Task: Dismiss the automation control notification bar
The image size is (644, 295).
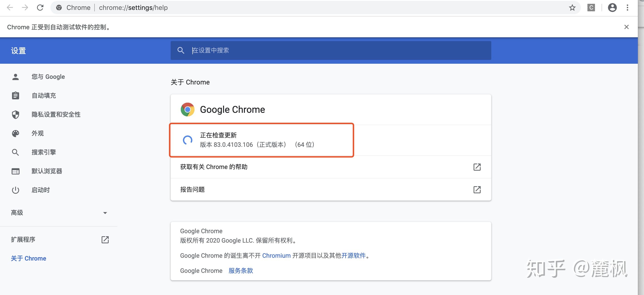Action: pos(627,27)
